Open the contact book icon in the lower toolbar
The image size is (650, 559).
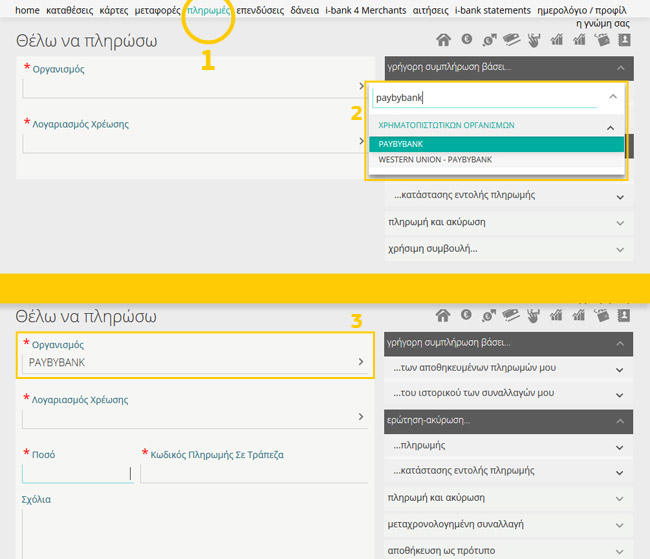pos(625,316)
